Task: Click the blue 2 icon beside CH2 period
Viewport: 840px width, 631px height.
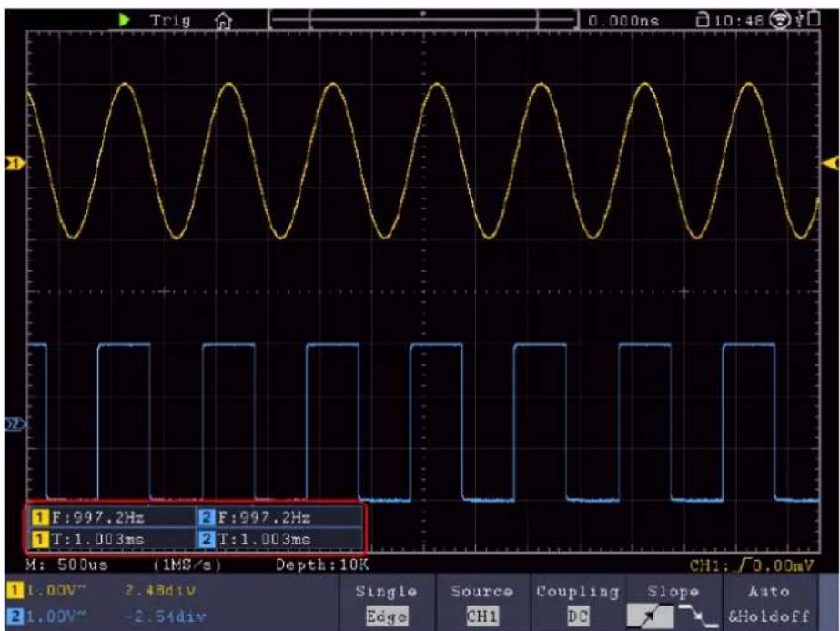Action: tap(207, 539)
